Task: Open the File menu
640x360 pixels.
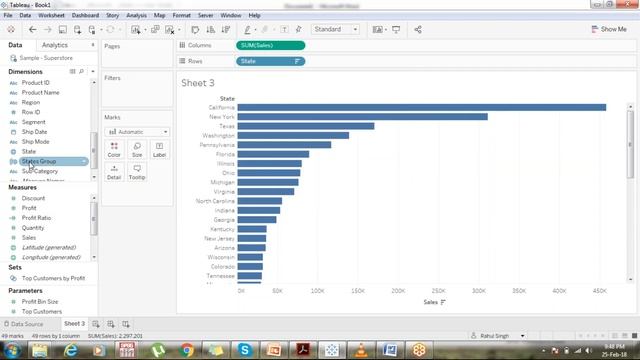Action: (8, 16)
